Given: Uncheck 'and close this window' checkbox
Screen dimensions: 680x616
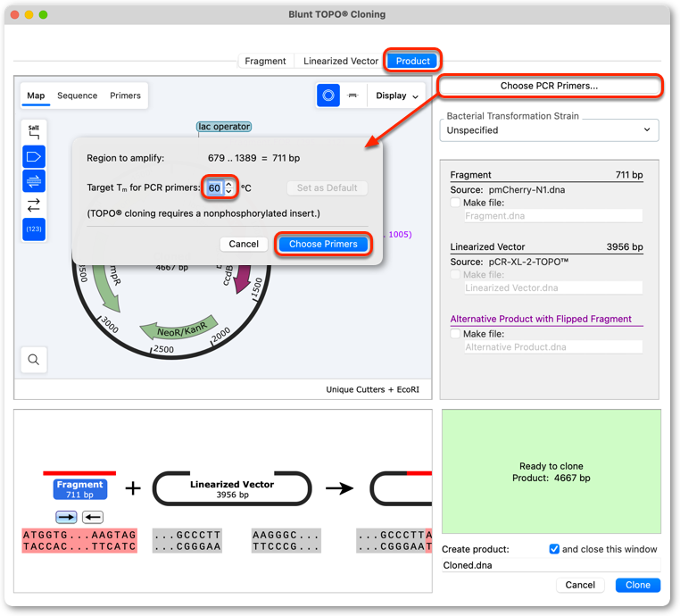Looking at the screenshot, I should (554, 549).
